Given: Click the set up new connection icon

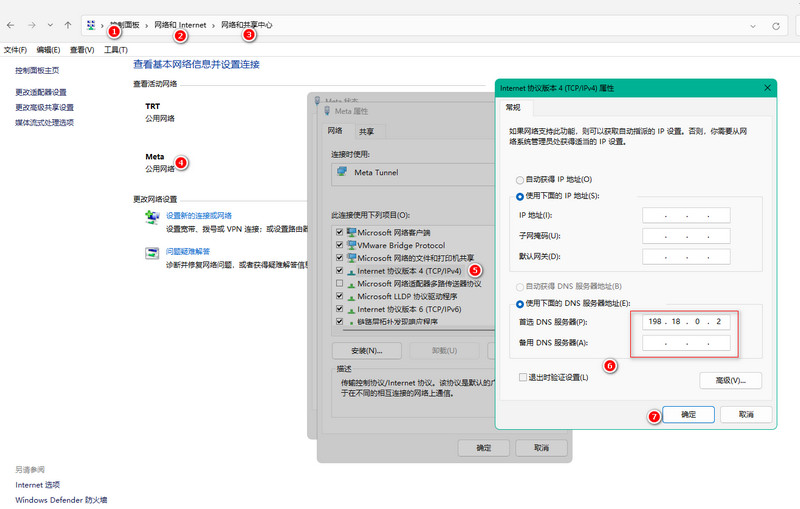Looking at the screenshot, I should click(151, 217).
